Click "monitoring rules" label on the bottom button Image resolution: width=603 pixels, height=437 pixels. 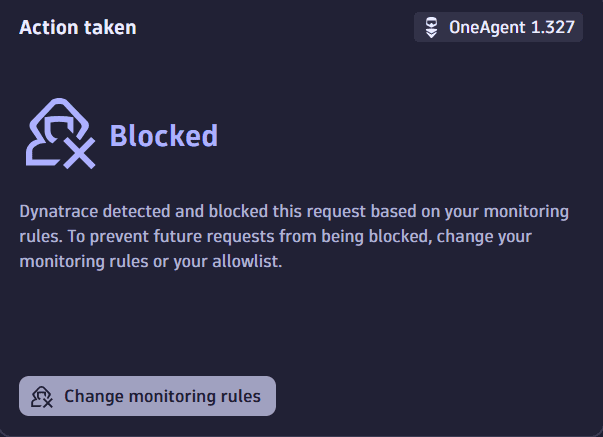click(x=196, y=396)
